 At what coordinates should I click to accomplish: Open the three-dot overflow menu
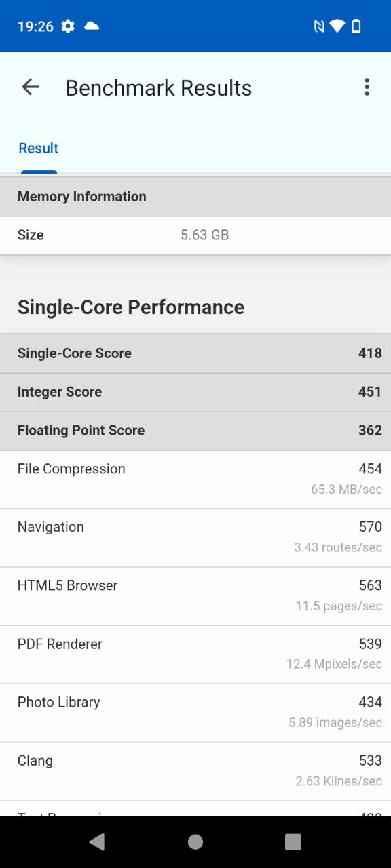(367, 87)
